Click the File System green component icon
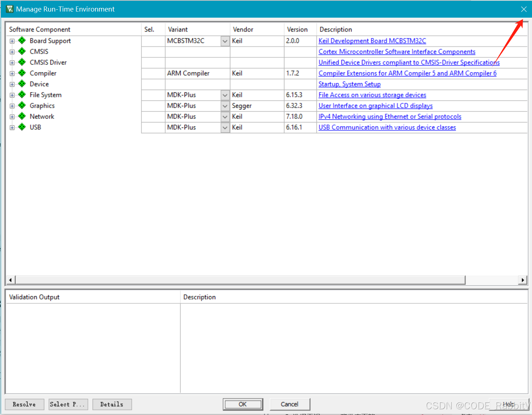This screenshot has width=532, height=415. pos(22,94)
